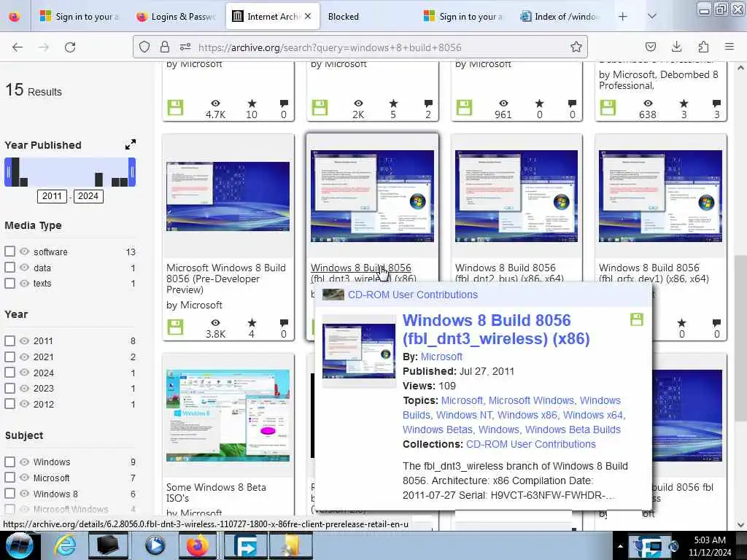Check the data media type filter
This screenshot has width=747, height=560.
coord(9,267)
